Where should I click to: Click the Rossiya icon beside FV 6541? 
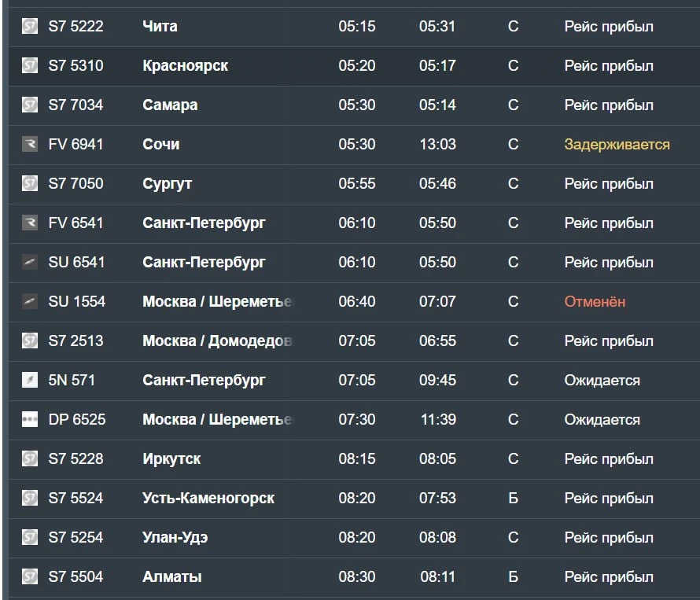30,223
